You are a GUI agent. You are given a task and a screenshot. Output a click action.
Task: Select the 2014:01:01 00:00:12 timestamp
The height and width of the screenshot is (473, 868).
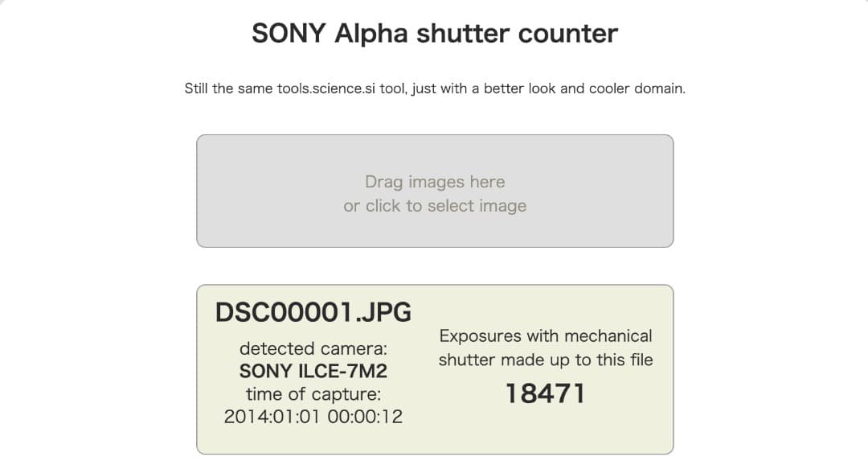click(313, 417)
